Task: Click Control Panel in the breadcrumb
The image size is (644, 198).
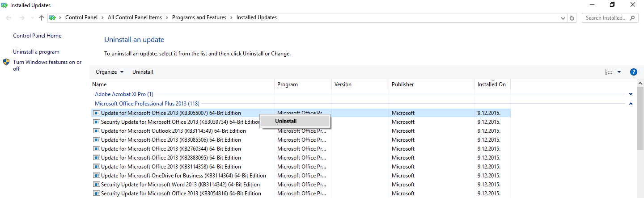Action: [82, 18]
